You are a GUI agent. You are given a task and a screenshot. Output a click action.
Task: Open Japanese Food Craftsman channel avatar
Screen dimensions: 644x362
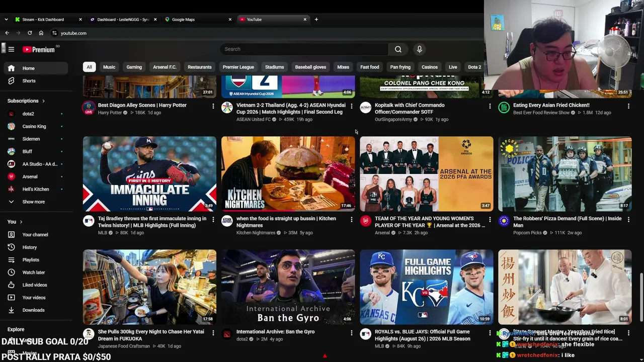89,334
